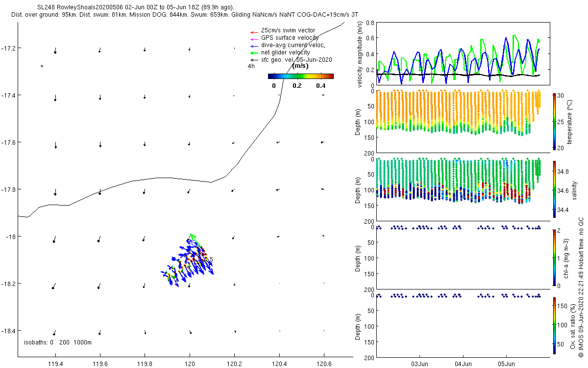The width and height of the screenshot is (588, 368).
Task: Click the '04Jun' date tick label
Action: (463, 364)
